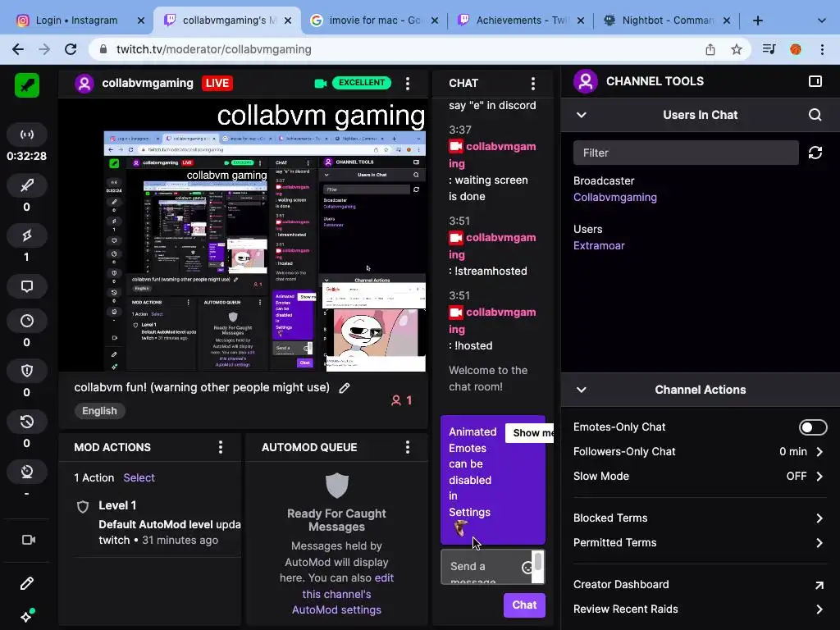The height and width of the screenshot is (630, 840).
Task: Click the collabvmgaming avatar icon
Action: (84, 84)
